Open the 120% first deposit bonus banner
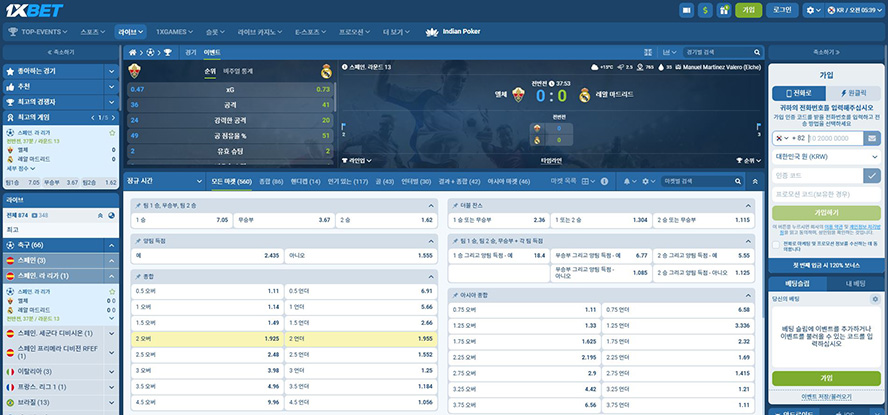Screen dimensions: 888x415 [x=826, y=265]
